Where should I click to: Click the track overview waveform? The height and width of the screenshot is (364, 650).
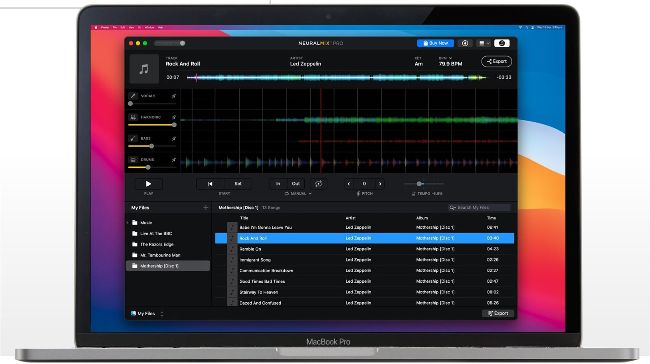point(336,77)
